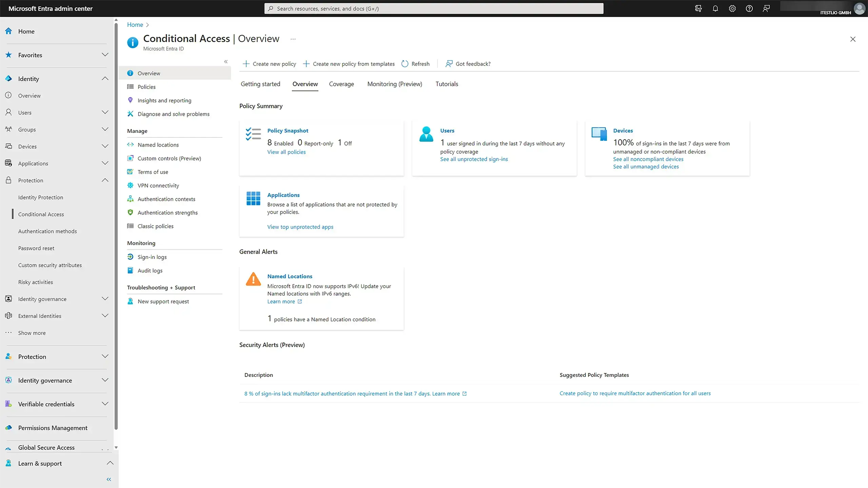Image resolution: width=868 pixels, height=488 pixels.
Task: Click the VPN connectivity gear icon
Action: [130, 185]
